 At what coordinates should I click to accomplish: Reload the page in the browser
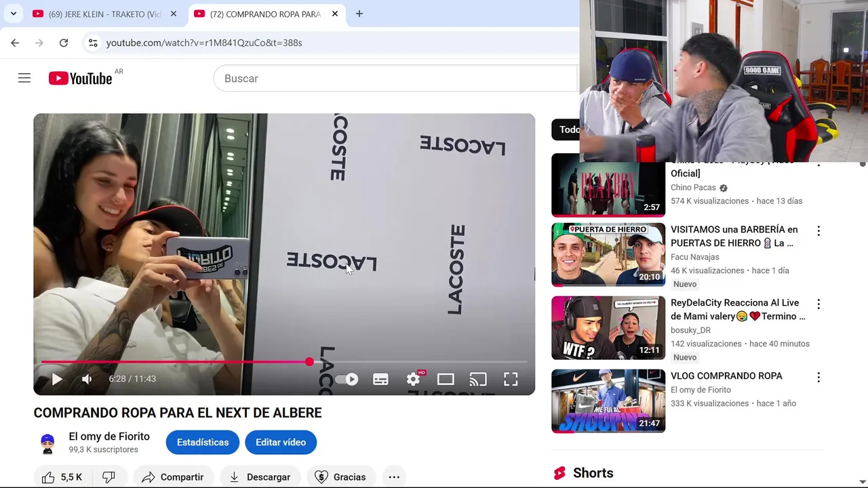tap(64, 43)
